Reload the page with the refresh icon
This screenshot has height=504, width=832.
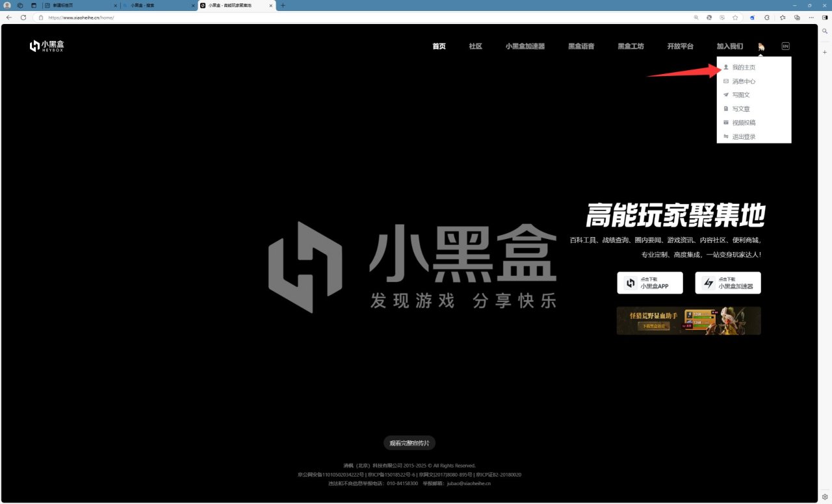click(23, 18)
